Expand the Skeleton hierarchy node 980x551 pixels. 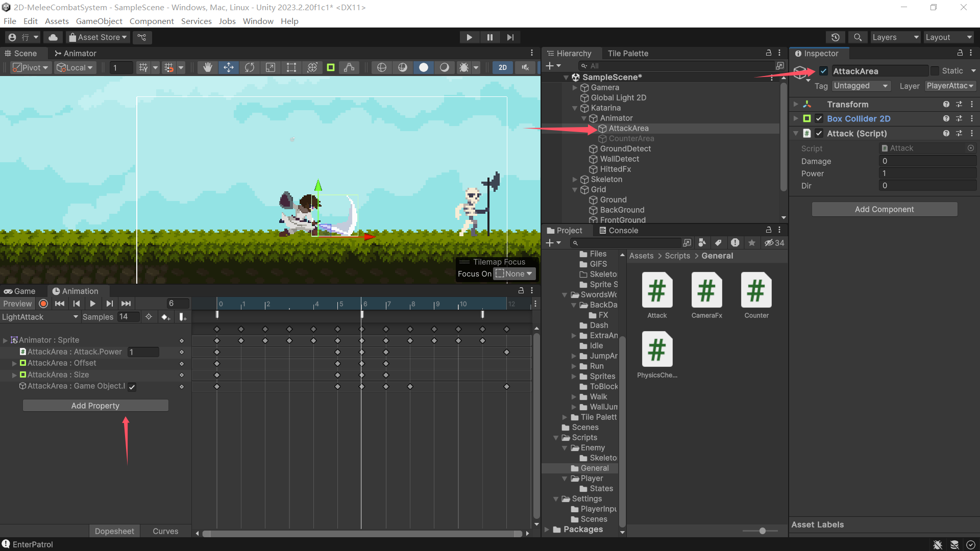point(575,180)
